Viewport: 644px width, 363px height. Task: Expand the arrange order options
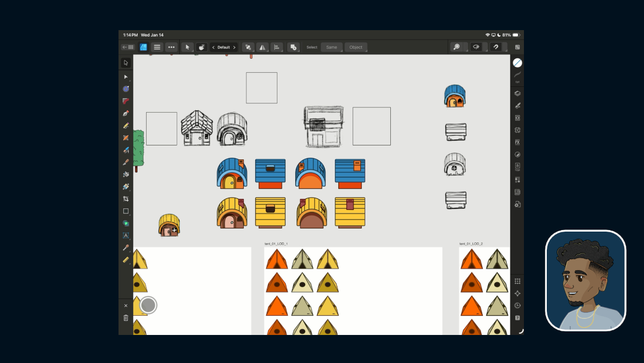coord(248,47)
